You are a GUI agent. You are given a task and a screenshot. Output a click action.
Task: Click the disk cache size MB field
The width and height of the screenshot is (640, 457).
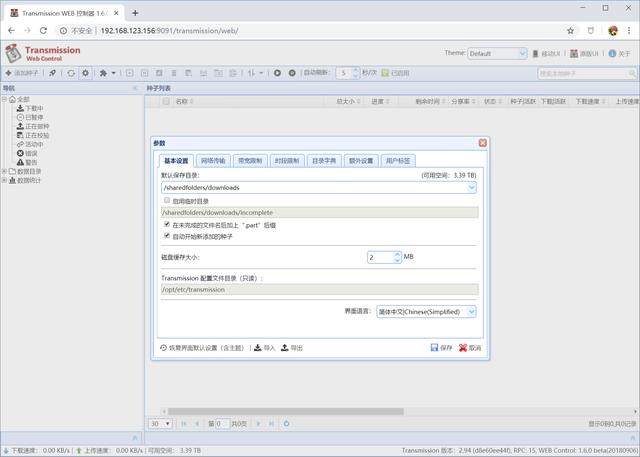click(x=381, y=257)
